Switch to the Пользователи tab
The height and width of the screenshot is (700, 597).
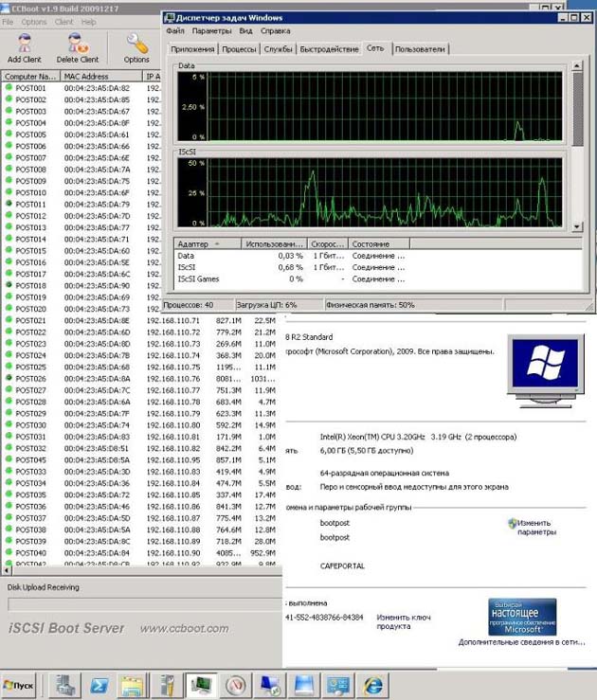420,49
